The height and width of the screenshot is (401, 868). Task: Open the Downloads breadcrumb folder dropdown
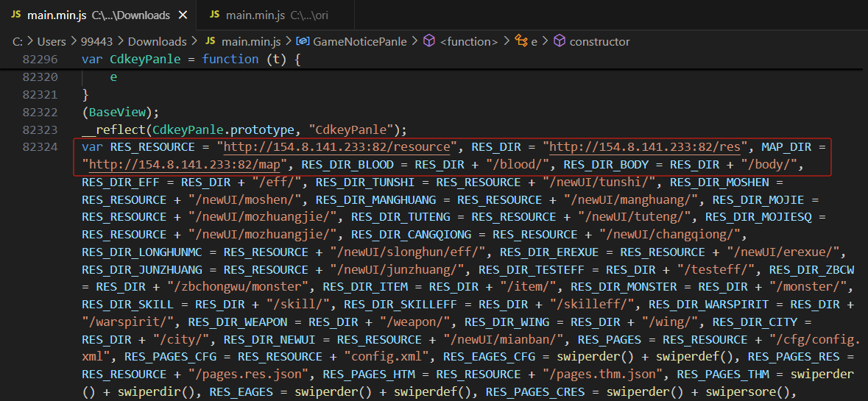157,42
